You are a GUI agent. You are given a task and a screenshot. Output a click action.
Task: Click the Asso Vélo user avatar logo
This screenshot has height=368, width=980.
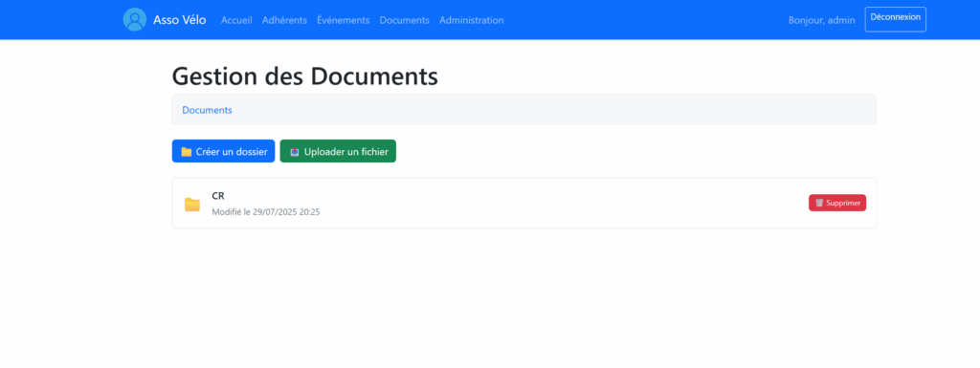pyautogui.click(x=134, y=19)
